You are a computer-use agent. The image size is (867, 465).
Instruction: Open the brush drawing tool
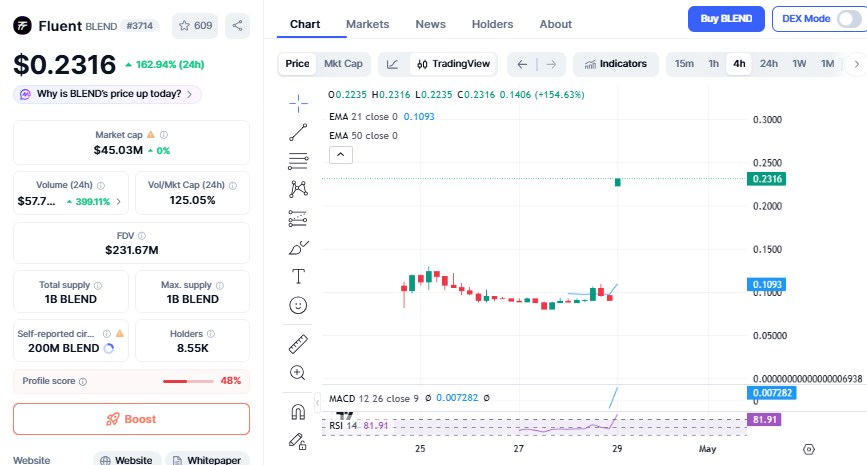coord(298,247)
